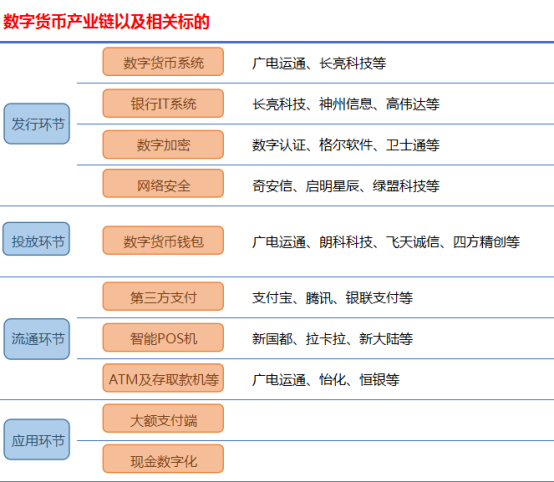The height and width of the screenshot is (482, 554).
Task: Click the text 广电运通、朗科科技、飞天诚信、四方精创等
Action: coord(386,242)
